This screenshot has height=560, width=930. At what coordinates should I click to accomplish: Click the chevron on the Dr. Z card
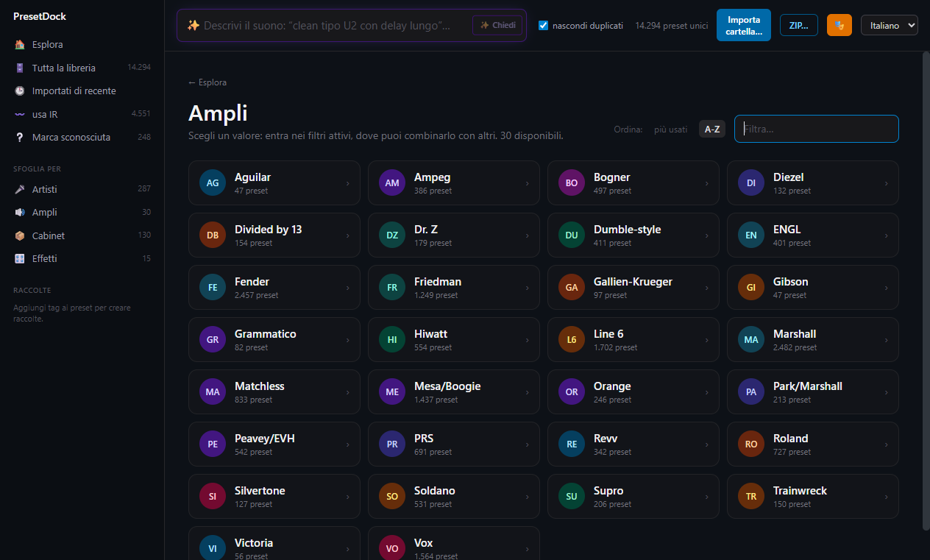click(x=528, y=236)
